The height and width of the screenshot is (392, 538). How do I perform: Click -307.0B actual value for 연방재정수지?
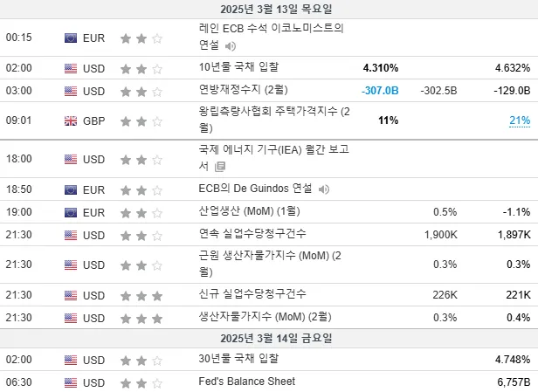(380, 91)
